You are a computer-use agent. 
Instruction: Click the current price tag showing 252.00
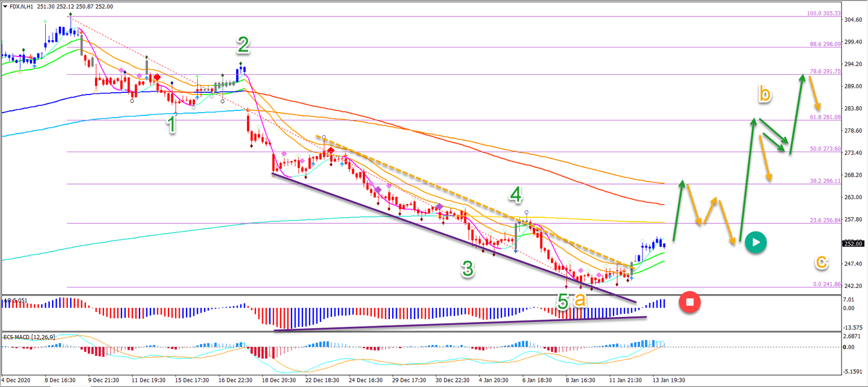pyautogui.click(x=853, y=244)
